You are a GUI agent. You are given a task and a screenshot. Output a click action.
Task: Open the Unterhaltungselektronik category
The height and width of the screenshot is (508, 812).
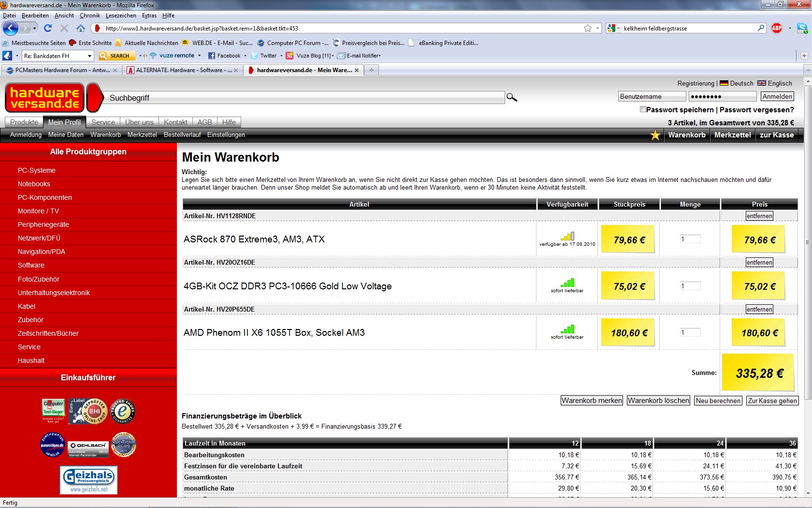coord(54,293)
